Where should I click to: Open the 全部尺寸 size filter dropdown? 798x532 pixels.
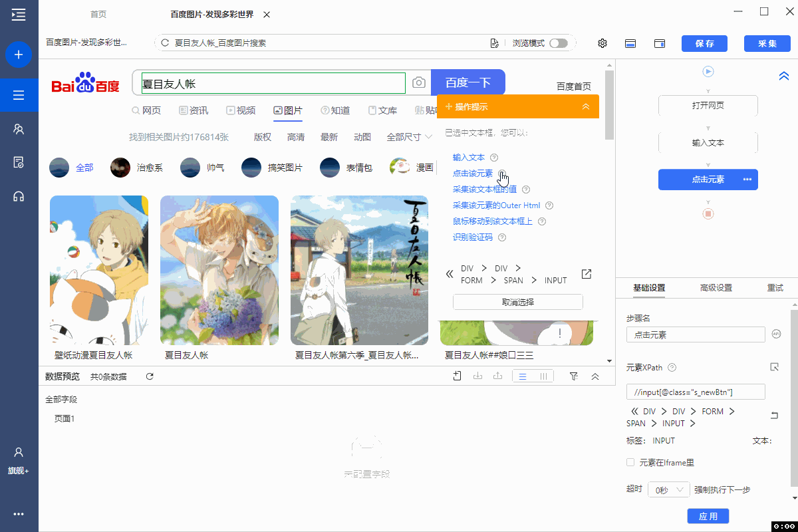(410, 137)
